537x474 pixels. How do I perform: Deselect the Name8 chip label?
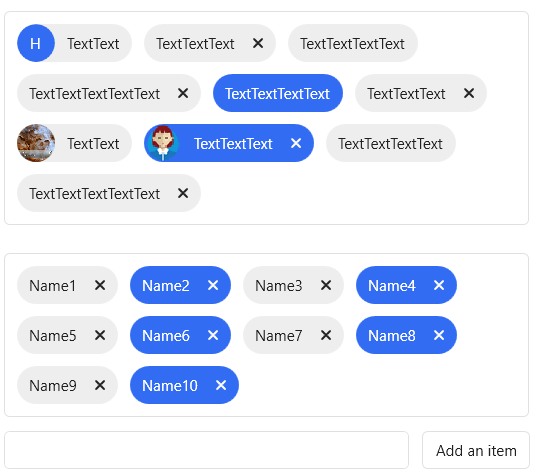(x=392, y=336)
